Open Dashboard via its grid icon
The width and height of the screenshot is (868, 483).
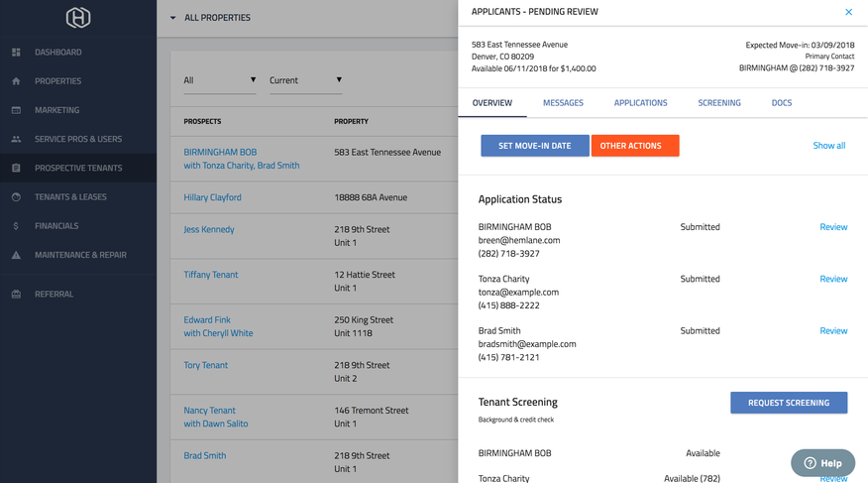click(x=16, y=53)
